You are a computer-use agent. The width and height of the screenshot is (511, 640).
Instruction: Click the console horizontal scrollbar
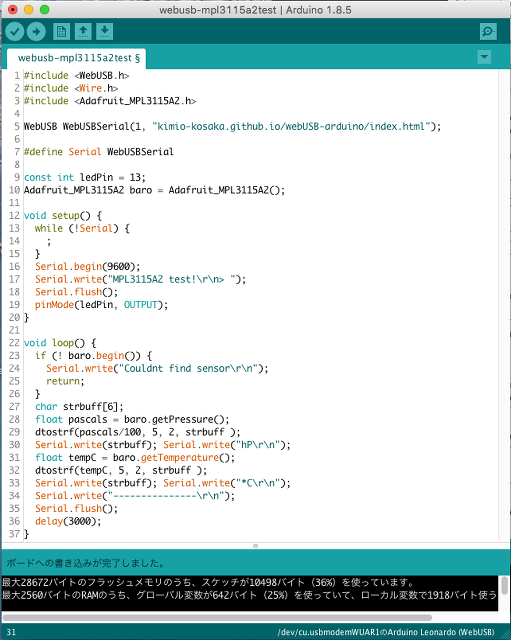pos(217,617)
